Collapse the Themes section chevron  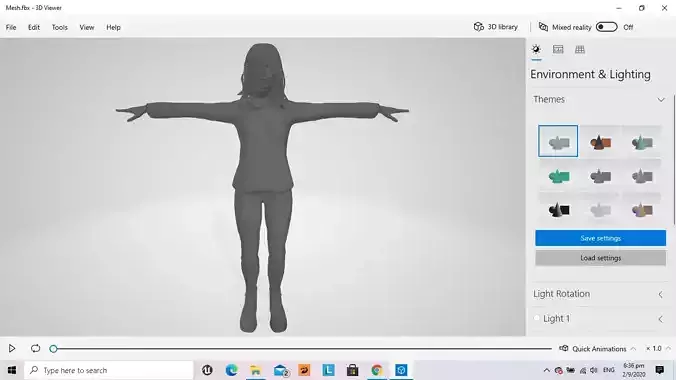click(x=661, y=100)
